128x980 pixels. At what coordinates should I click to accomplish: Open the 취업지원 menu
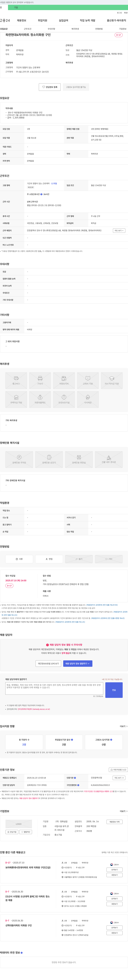click(x=42, y=21)
